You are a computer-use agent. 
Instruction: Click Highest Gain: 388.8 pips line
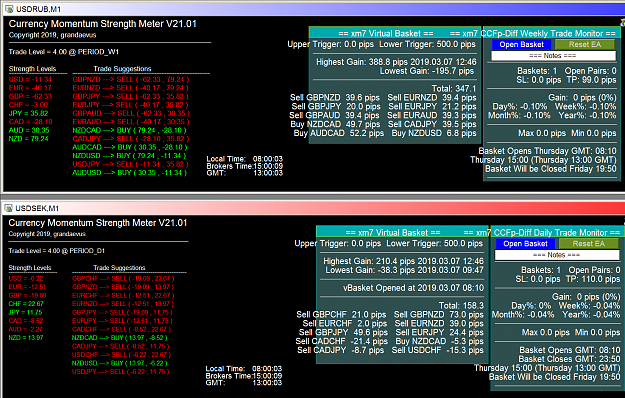point(396,62)
